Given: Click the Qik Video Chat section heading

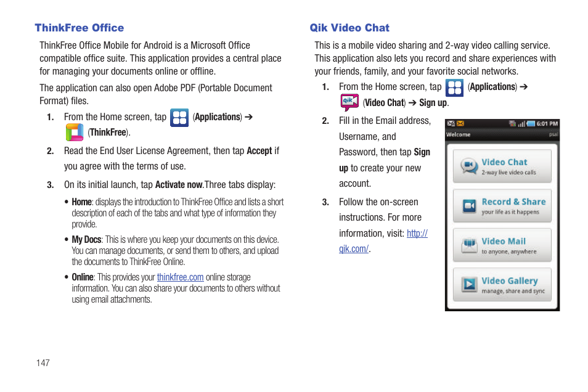Looking at the screenshot, I should click(349, 28).
